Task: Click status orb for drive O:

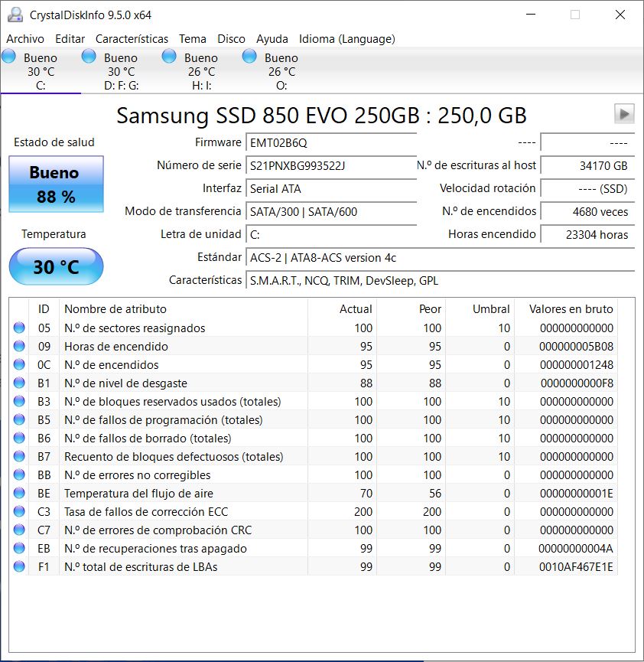Action: [x=249, y=57]
